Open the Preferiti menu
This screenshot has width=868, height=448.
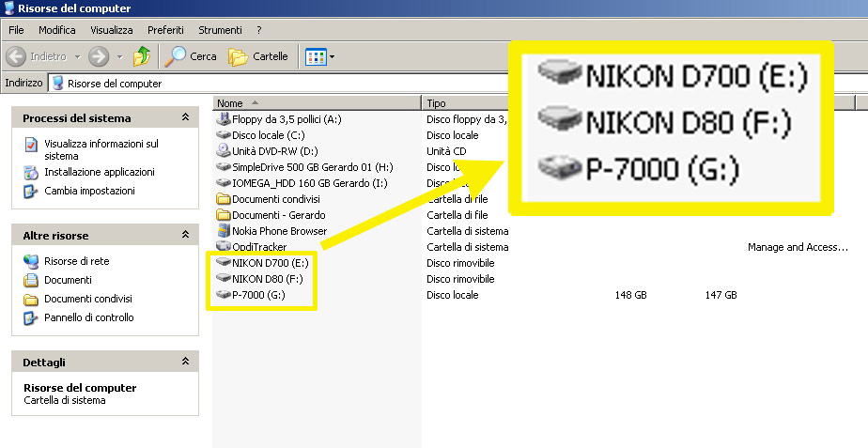tap(165, 30)
